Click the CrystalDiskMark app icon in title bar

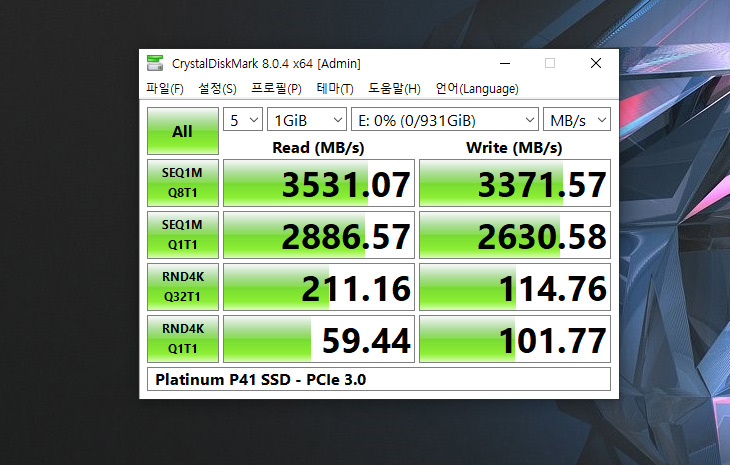click(155, 63)
